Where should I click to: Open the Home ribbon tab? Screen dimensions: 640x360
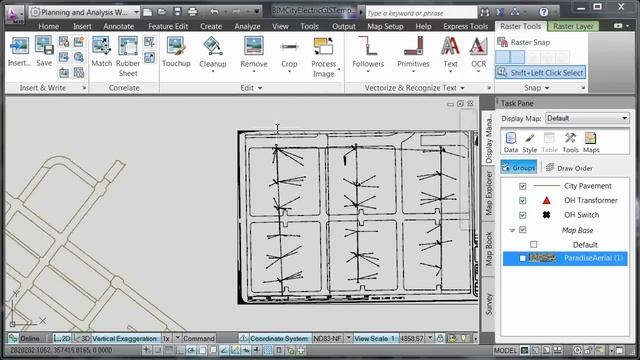49,26
